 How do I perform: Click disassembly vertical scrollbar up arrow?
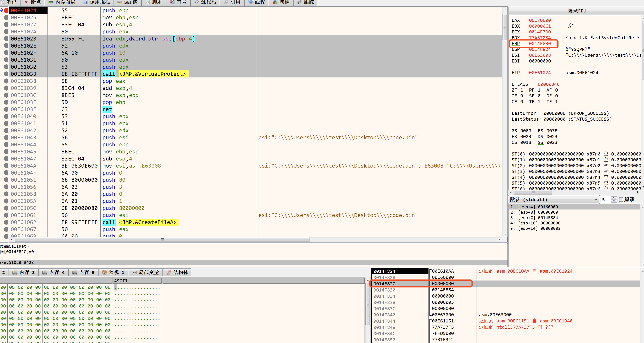pos(505,10)
